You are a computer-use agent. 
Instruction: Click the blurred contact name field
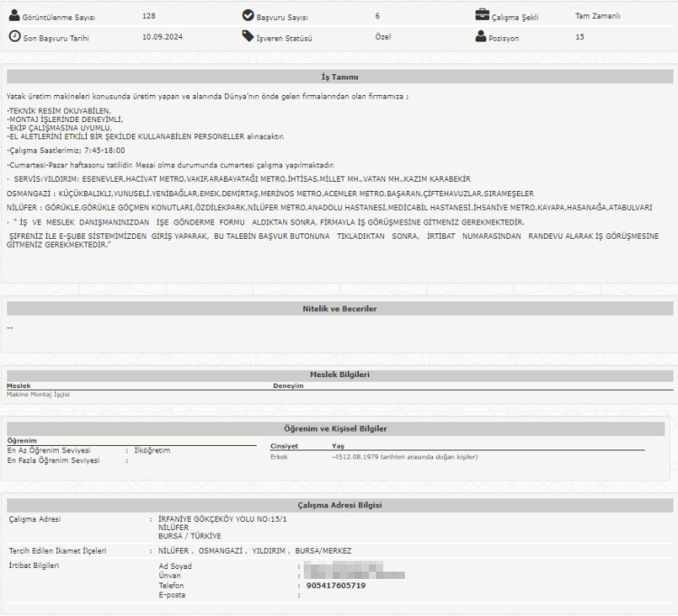353,570
